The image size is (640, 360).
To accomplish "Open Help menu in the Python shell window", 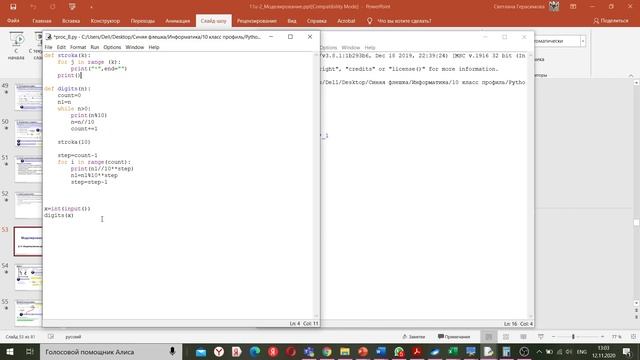I will tap(370, 48).
